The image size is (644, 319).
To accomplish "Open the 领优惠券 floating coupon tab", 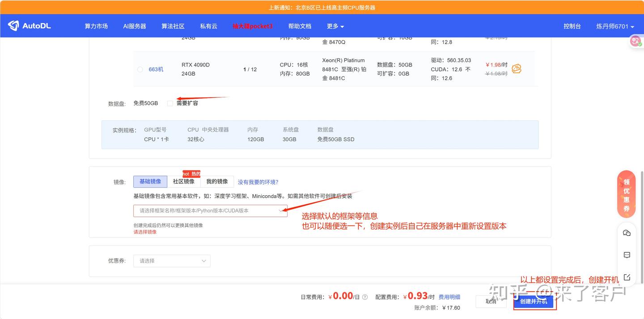I will pyautogui.click(x=626, y=193).
